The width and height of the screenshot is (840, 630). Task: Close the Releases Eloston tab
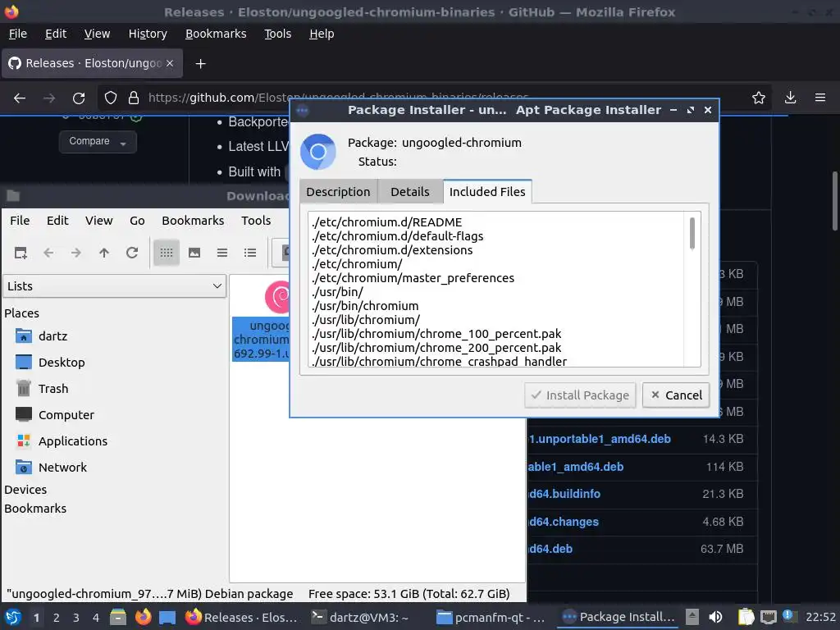point(170,63)
